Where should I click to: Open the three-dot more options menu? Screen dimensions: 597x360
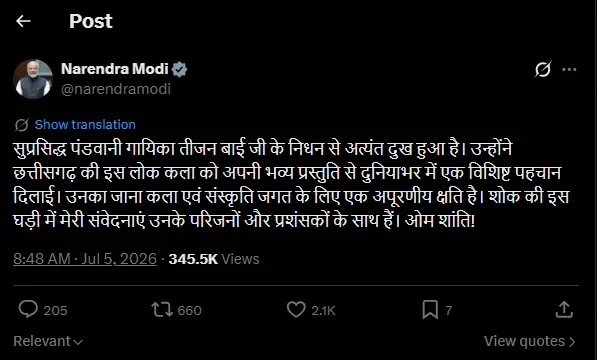[569, 69]
